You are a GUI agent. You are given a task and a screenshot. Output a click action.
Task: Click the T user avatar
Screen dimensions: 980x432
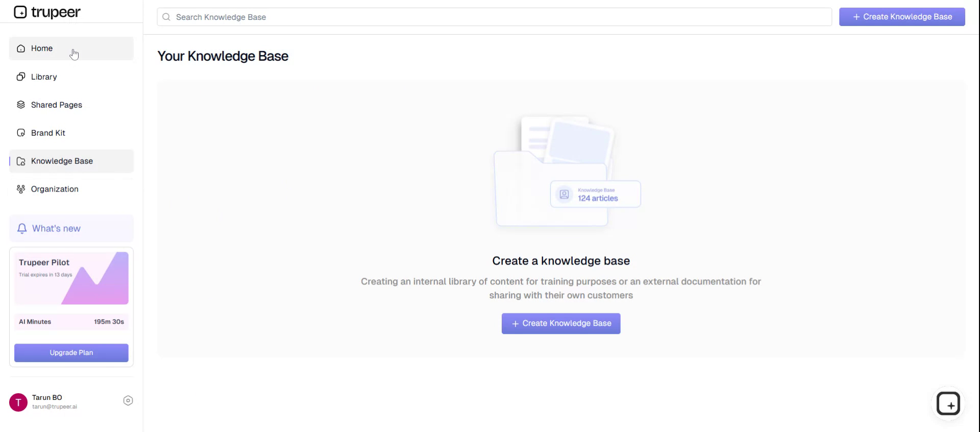(x=18, y=402)
